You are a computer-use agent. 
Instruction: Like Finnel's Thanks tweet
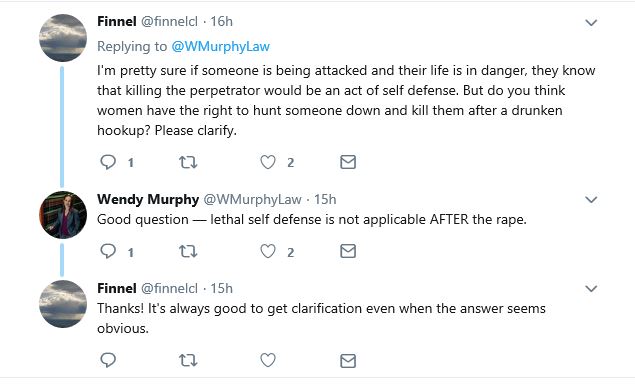[268, 360]
